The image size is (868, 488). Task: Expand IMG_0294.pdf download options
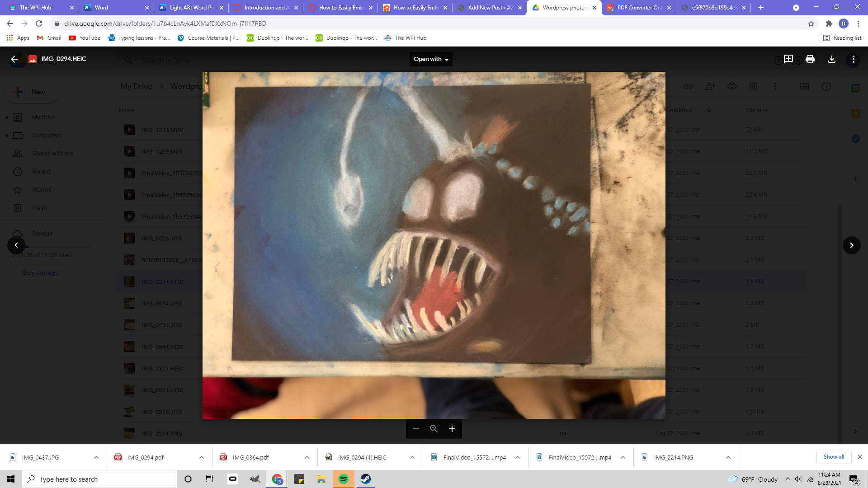click(x=202, y=457)
